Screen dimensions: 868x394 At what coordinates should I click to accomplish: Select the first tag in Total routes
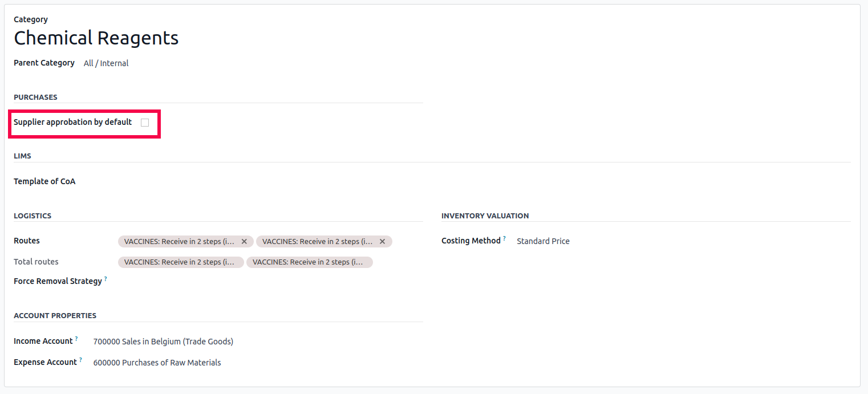coord(180,262)
